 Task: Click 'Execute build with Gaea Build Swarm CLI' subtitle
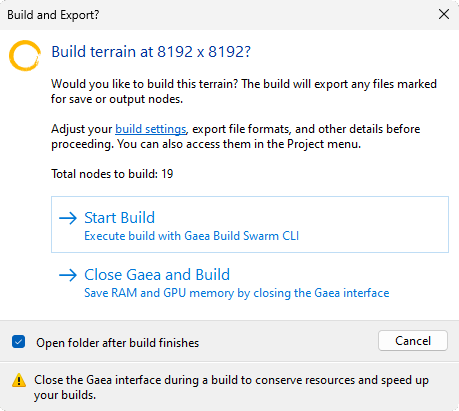[x=191, y=236]
